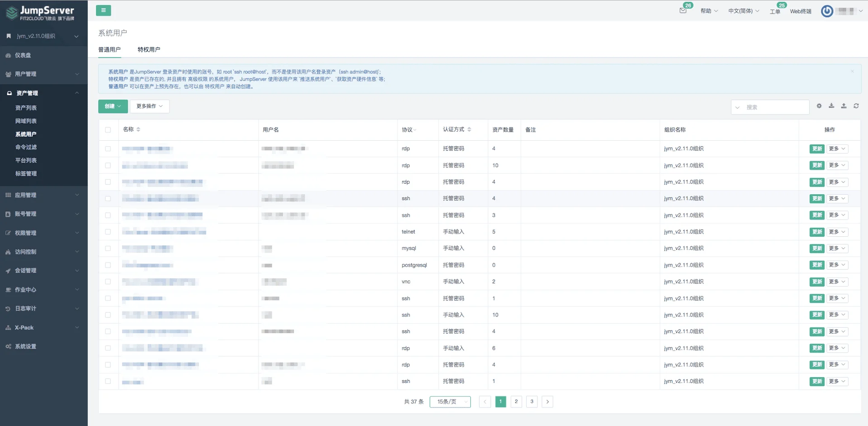Toggle the sidebar hamburger menu button
The image size is (868, 426).
coord(103,10)
